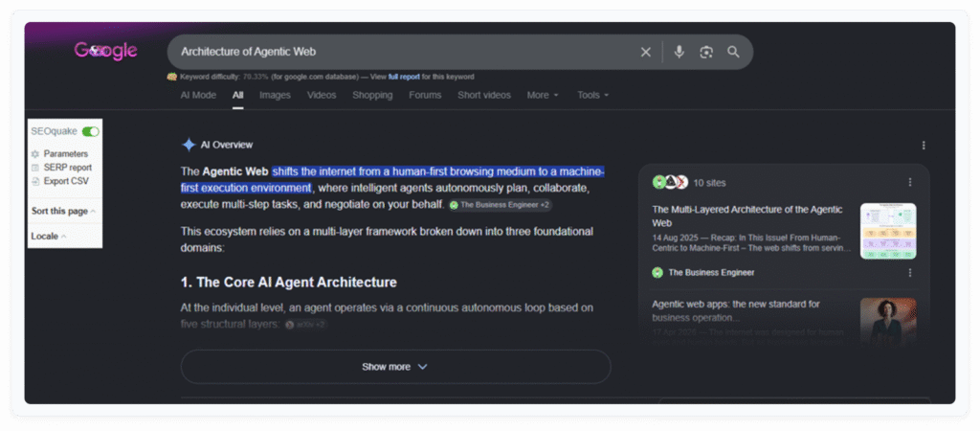The image size is (980, 431).
Task: Click the Parameters gear icon in SEOquake
Action: 35,154
